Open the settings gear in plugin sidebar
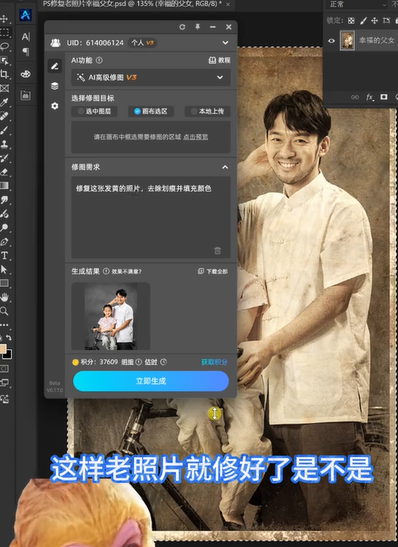The image size is (398, 547). coord(55,106)
